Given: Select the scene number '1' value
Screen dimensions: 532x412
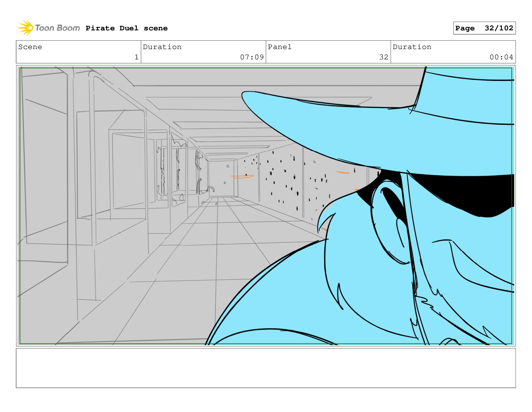Looking at the screenshot, I should (137, 57).
